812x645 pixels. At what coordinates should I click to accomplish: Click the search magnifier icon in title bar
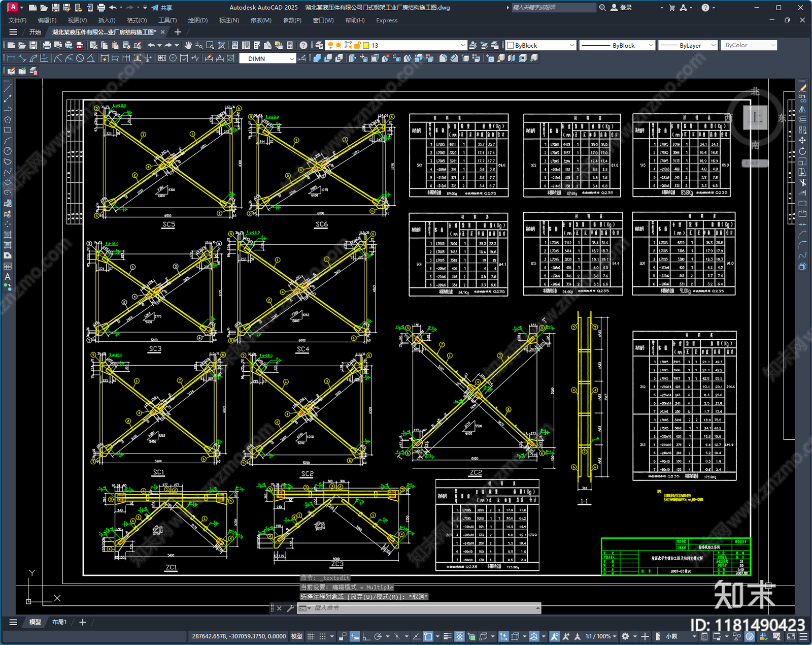[602, 8]
